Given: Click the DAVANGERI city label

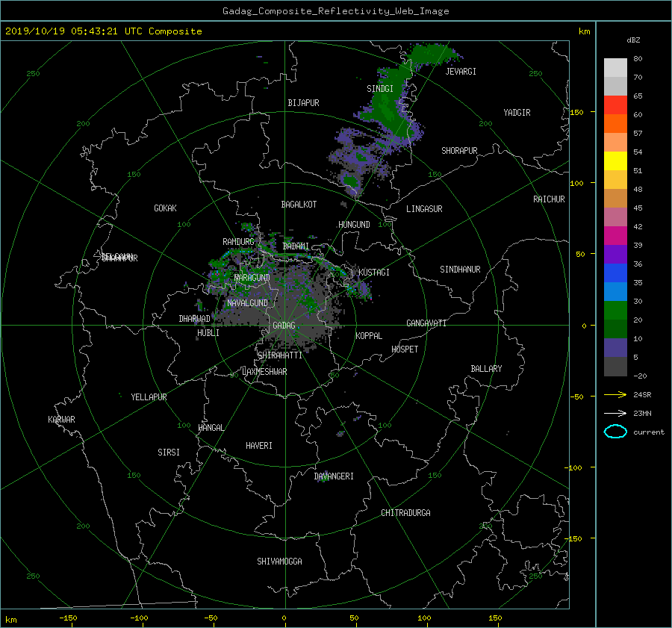Looking at the screenshot, I should [334, 476].
